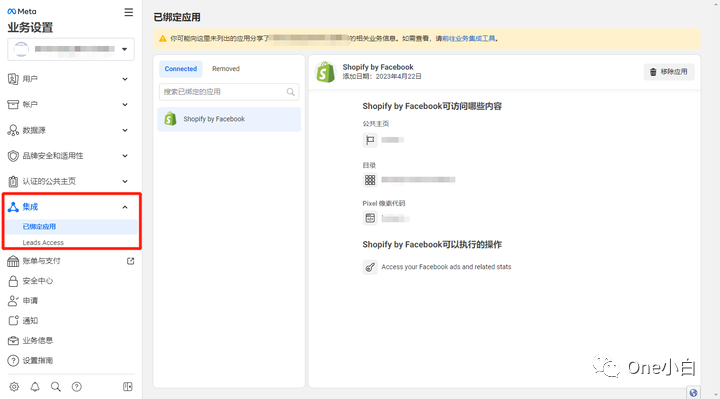Screen dimensions: 720x399
Task: Click 'Access your Facebook ads and related stats' text
Action: [446, 267]
